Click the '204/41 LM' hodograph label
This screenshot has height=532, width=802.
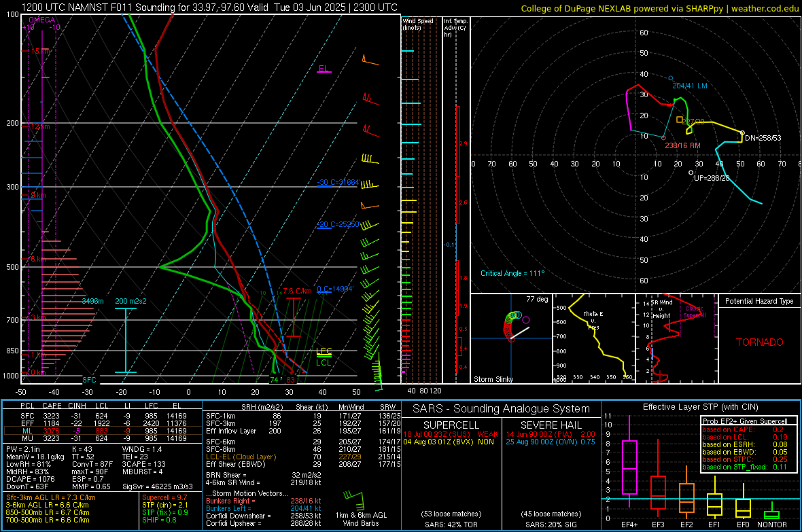[689, 86]
